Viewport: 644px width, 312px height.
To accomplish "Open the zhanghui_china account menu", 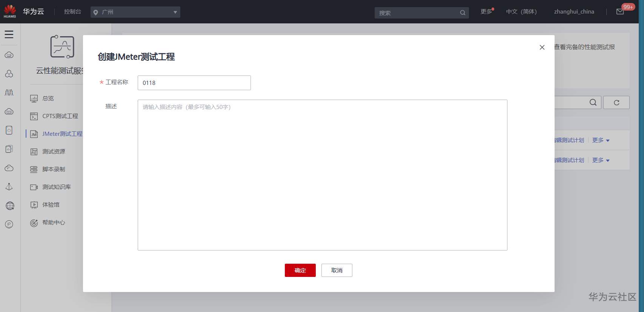I will [x=574, y=12].
